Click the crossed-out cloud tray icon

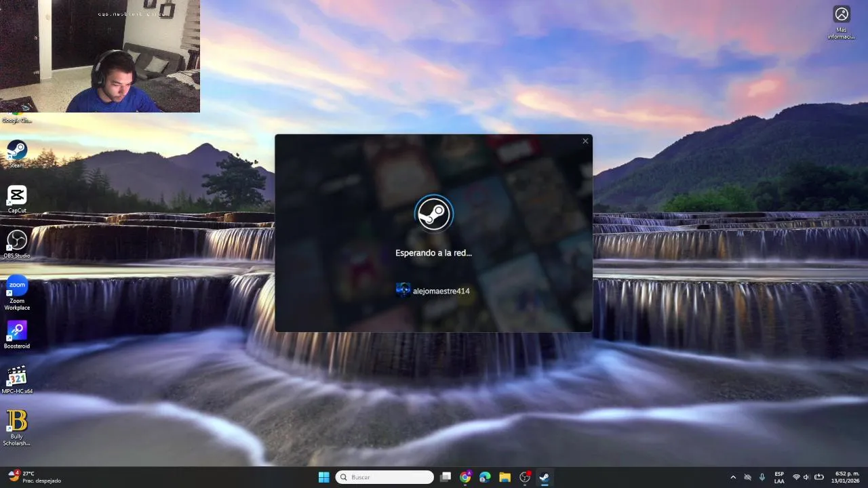click(748, 477)
